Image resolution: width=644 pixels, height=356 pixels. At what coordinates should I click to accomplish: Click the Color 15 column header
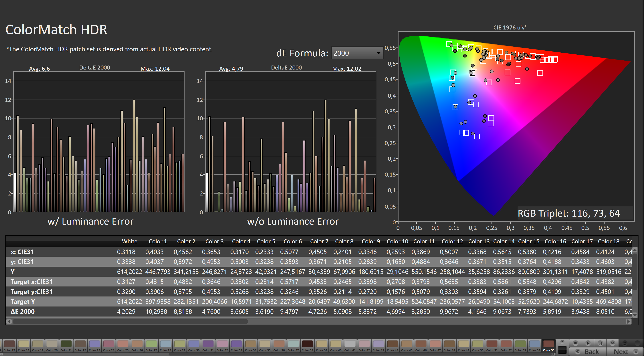pos(528,241)
